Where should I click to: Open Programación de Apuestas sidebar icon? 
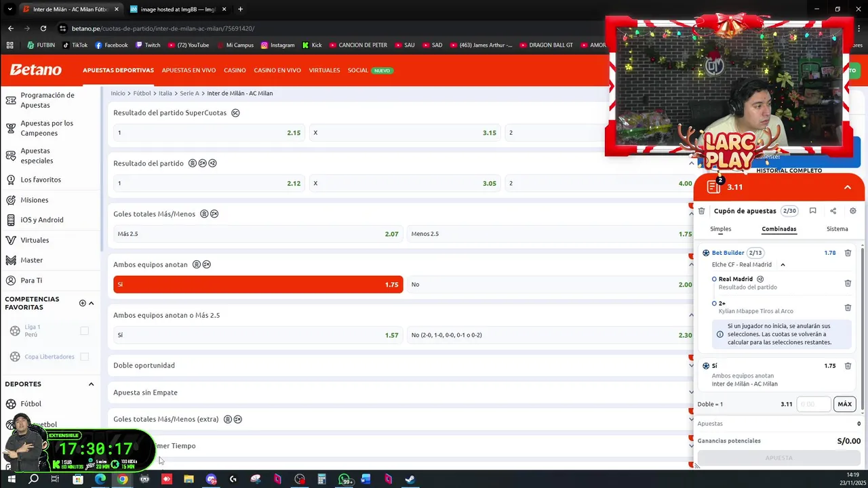pyautogui.click(x=11, y=100)
